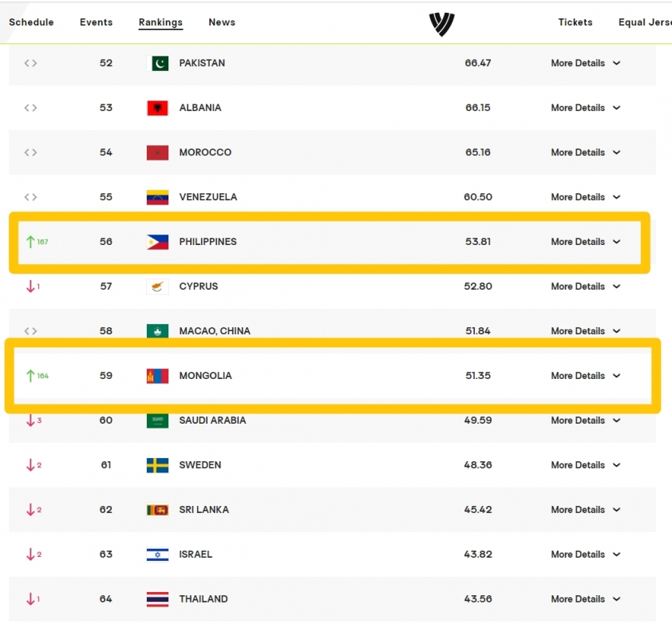Follow the Tickets link

575,22
